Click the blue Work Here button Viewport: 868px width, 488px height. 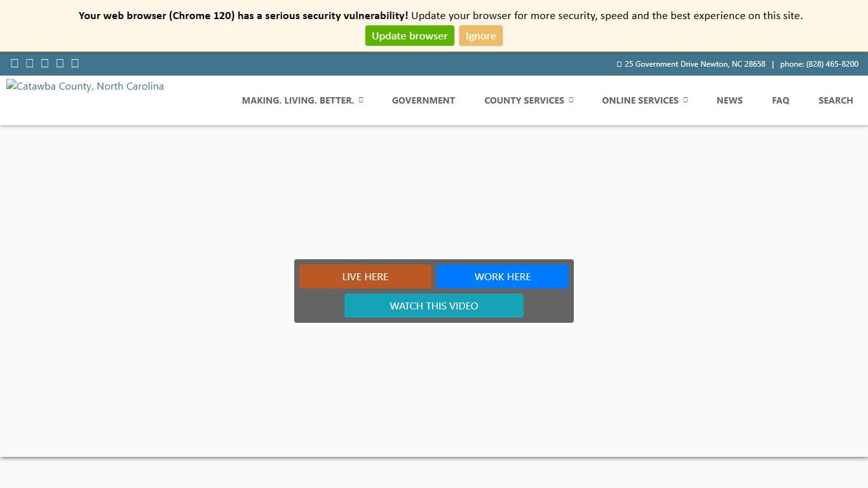click(502, 276)
